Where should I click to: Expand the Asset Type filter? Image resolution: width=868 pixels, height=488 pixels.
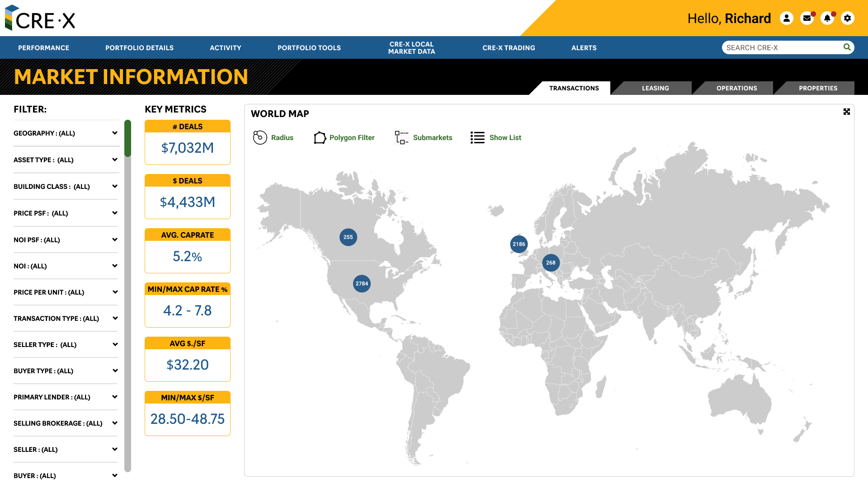pyautogui.click(x=114, y=160)
